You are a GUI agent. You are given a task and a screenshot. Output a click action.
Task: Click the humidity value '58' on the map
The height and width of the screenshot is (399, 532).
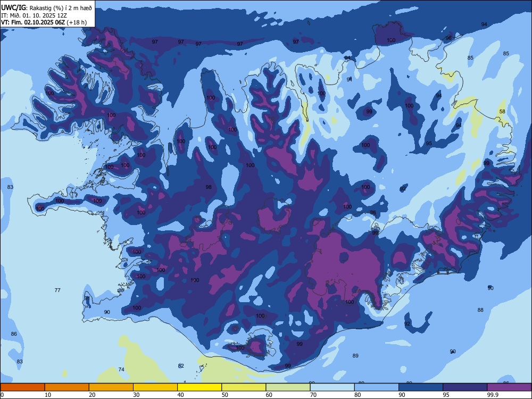pos(502,112)
